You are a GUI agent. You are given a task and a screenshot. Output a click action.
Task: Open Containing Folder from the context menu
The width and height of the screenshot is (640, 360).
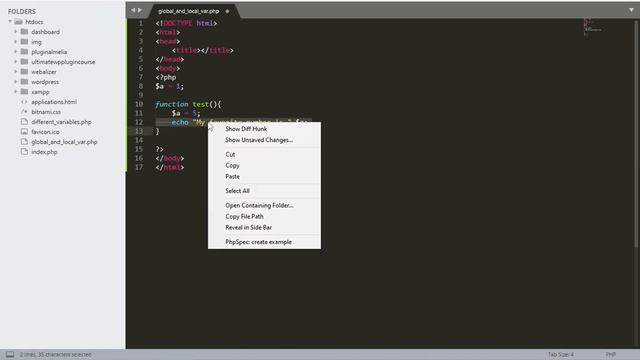(264, 205)
